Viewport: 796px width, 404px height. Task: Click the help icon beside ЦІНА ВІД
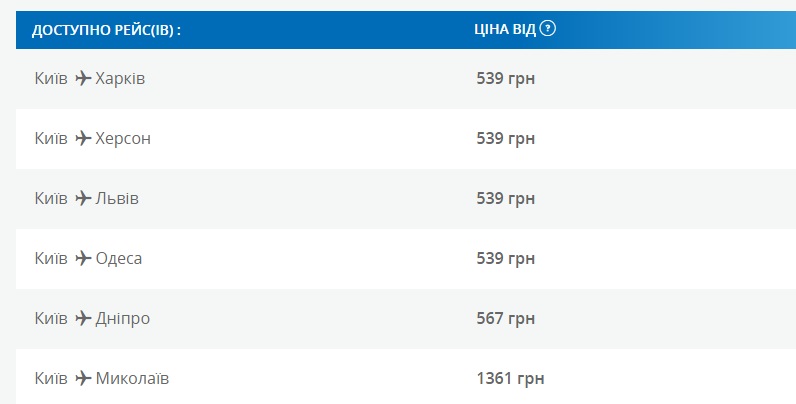(x=547, y=29)
